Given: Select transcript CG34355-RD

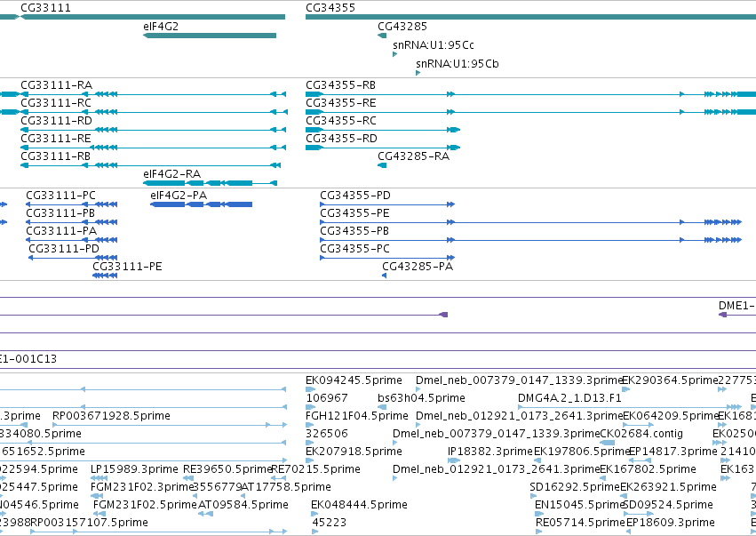Looking at the screenshot, I should click(341, 139).
